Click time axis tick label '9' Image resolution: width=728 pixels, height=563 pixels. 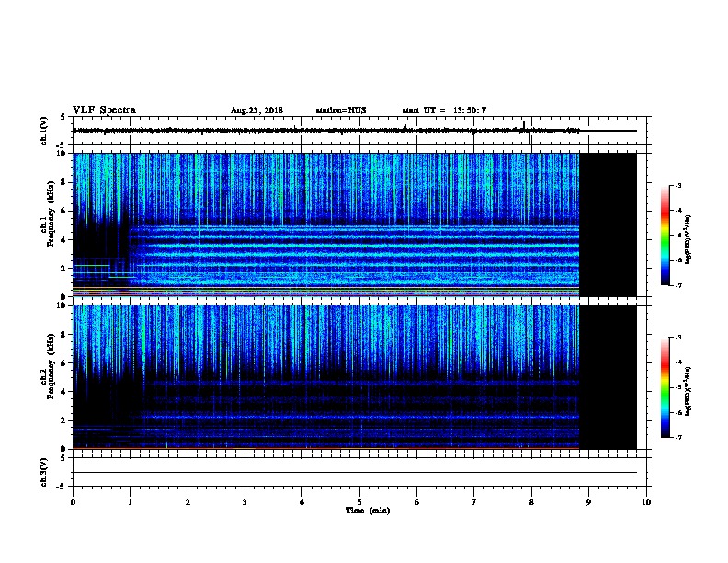point(588,501)
